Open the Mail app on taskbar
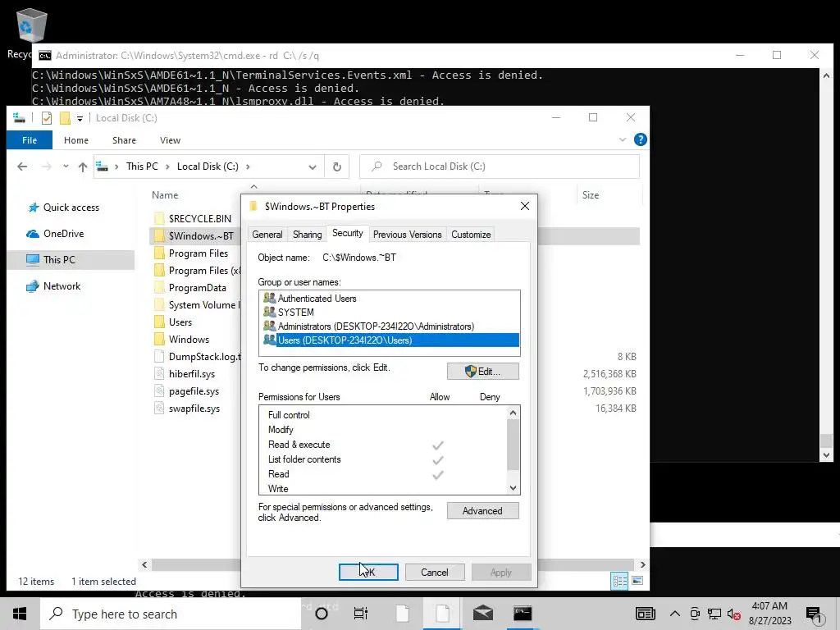Viewport: 840px width, 630px height. 482,614
